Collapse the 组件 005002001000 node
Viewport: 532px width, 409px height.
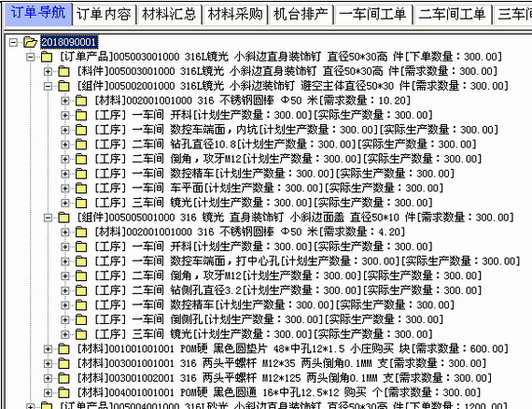[x=48, y=86]
